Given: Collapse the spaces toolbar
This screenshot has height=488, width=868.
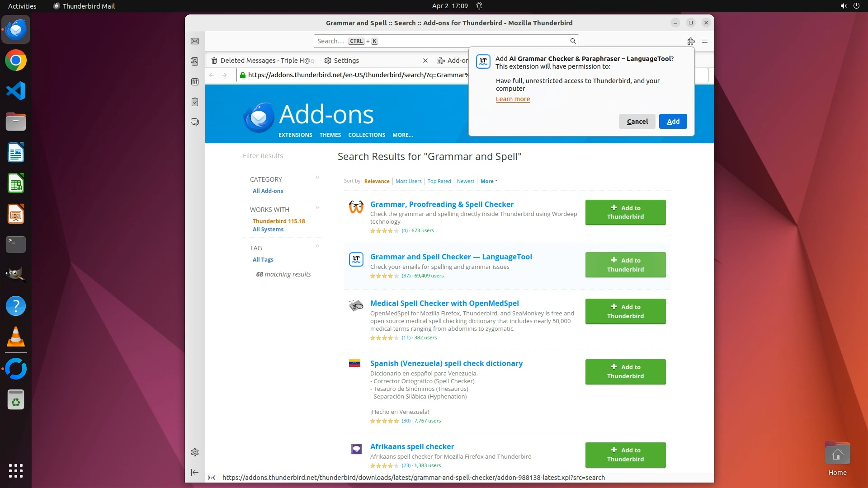Looking at the screenshot, I should tap(195, 472).
